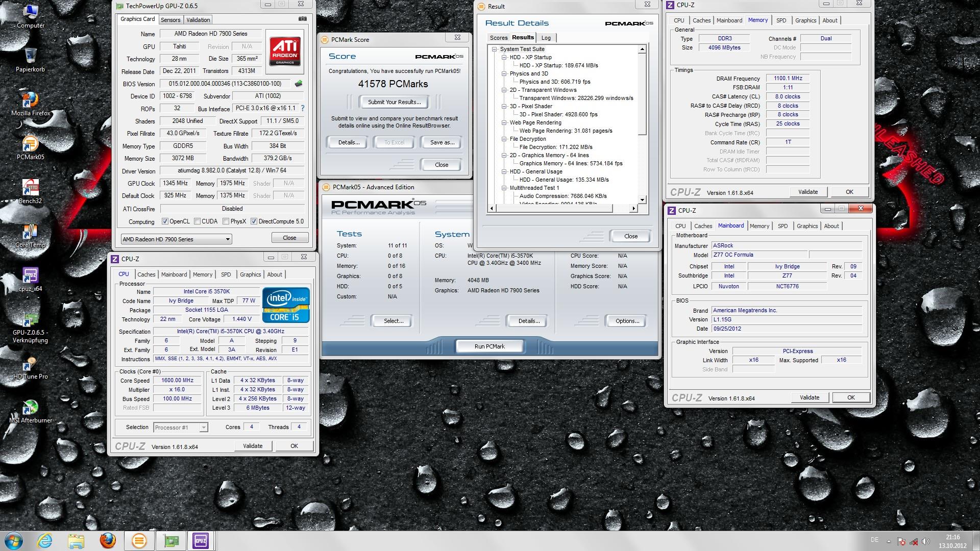Collapse the Web Page Rendering node

coord(504,123)
